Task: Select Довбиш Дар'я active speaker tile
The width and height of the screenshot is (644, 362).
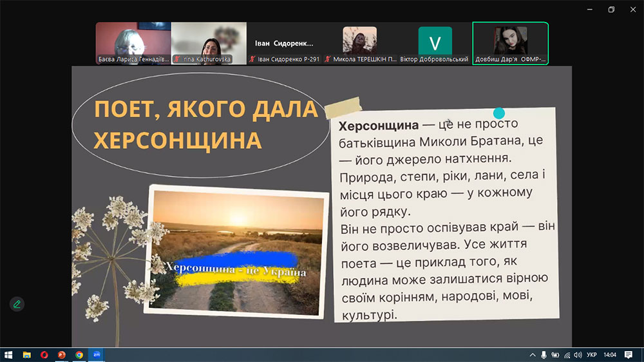Action: point(511,43)
